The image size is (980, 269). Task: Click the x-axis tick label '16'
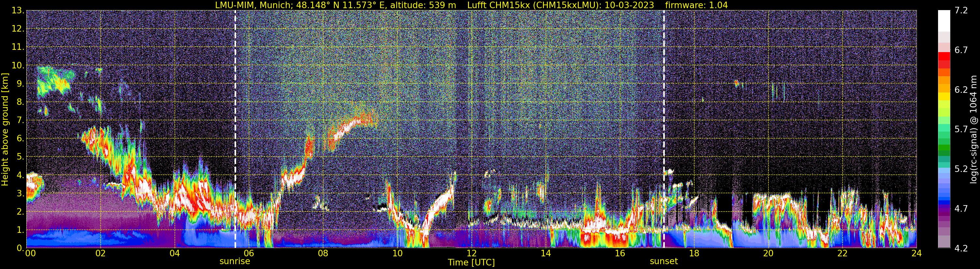click(x=620, y=253)
